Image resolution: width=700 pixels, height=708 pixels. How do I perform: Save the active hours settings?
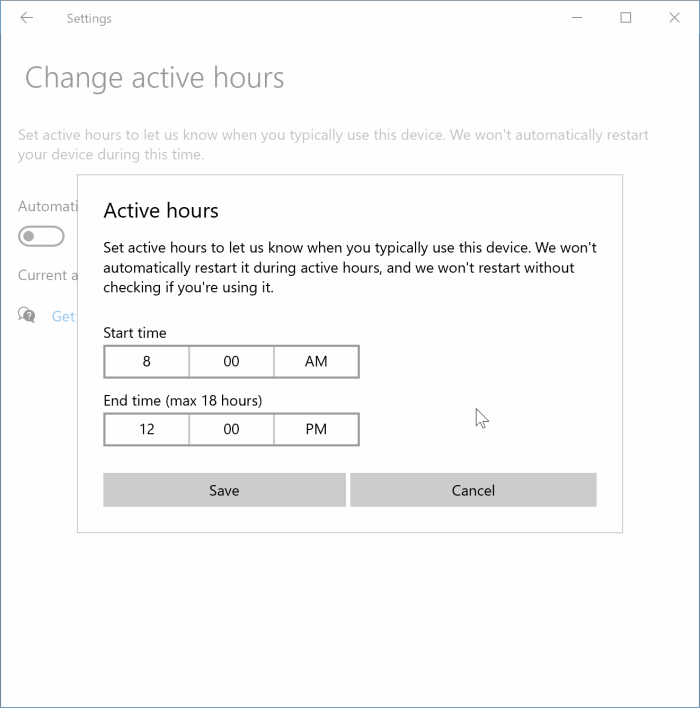[224, 490]
